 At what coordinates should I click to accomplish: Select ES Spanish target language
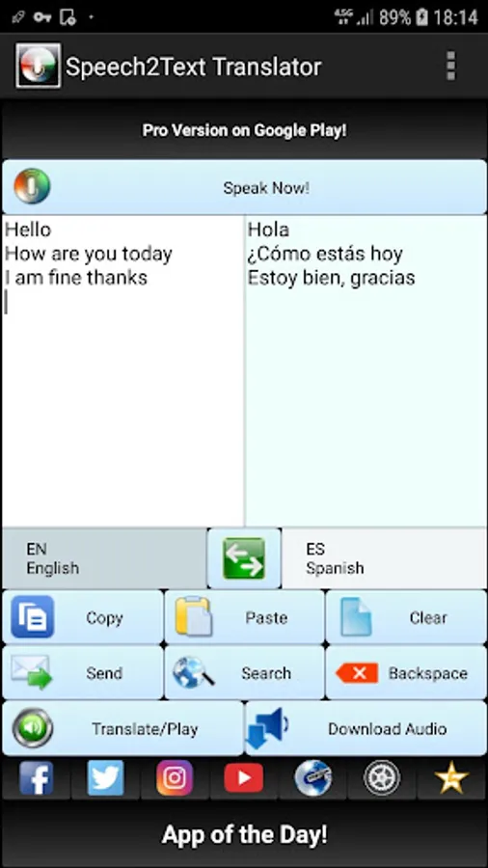tap(384, 558)
